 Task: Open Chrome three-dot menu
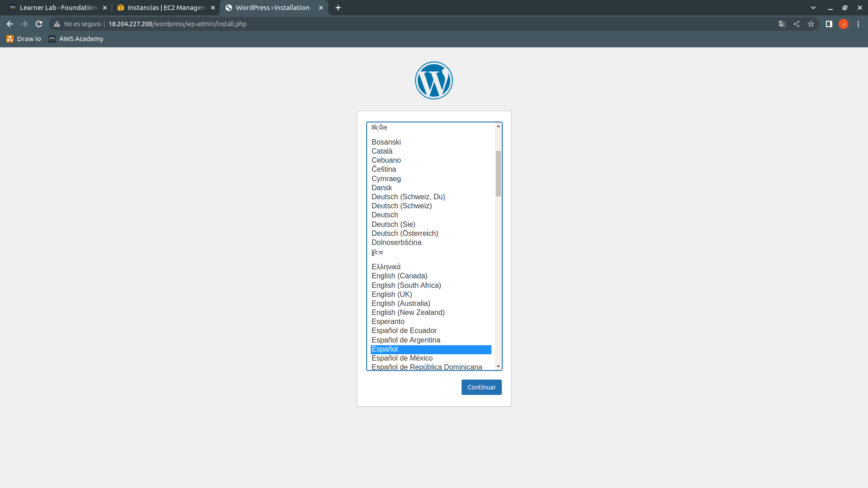[x=858, y=24]
